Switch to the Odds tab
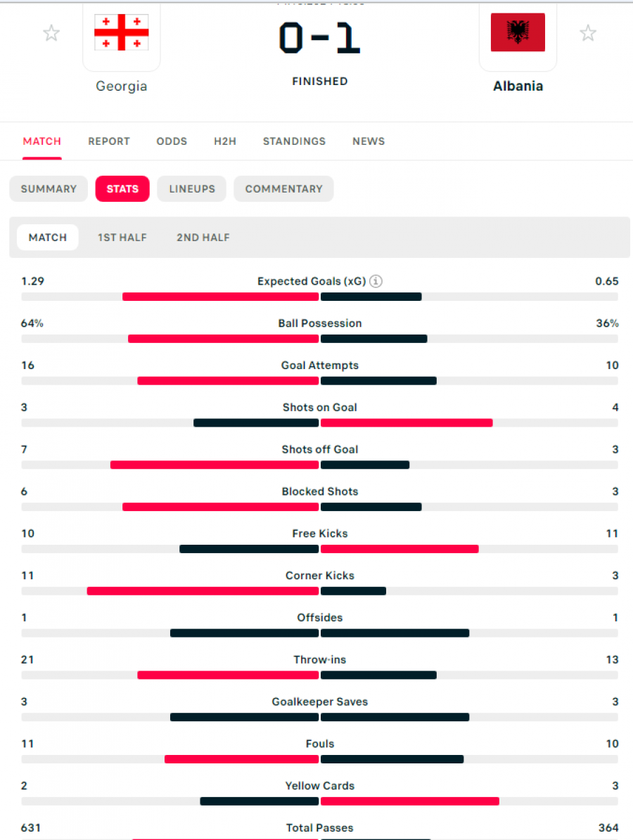 click(172, 141)
